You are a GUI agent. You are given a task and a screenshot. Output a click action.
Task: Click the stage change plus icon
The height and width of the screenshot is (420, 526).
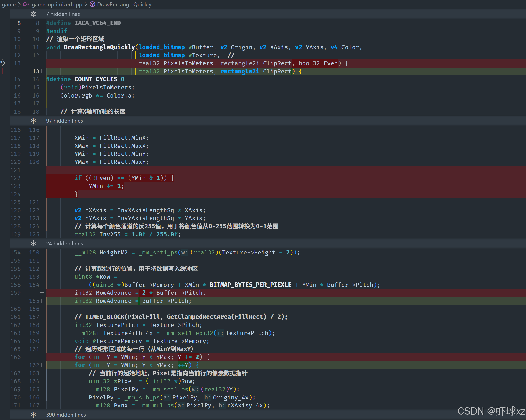[3, 71]
